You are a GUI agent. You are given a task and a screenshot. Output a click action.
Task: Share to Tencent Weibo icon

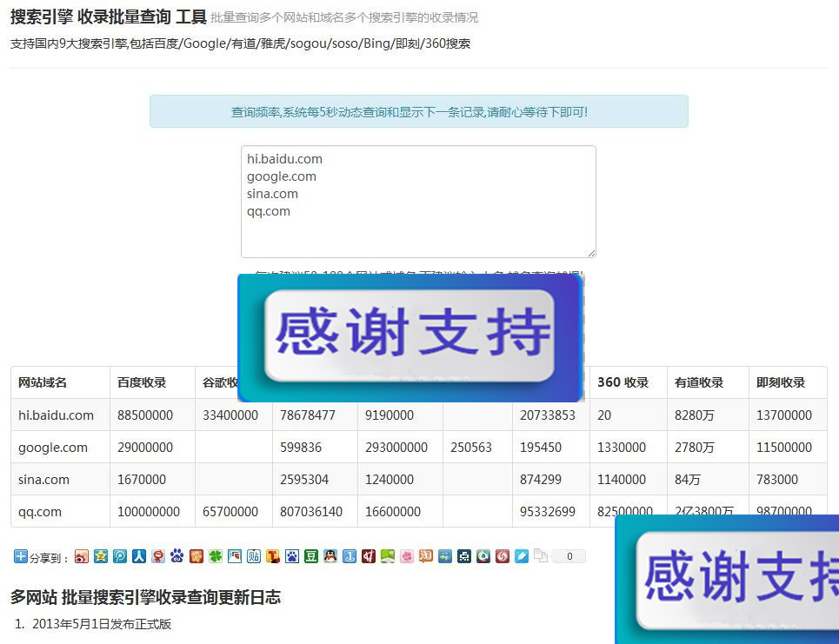(120, 556)
